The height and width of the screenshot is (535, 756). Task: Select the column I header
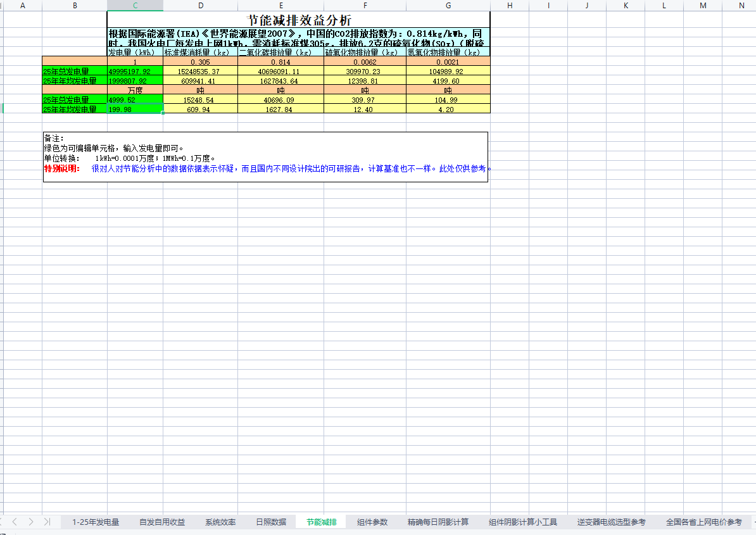(548, 5)
